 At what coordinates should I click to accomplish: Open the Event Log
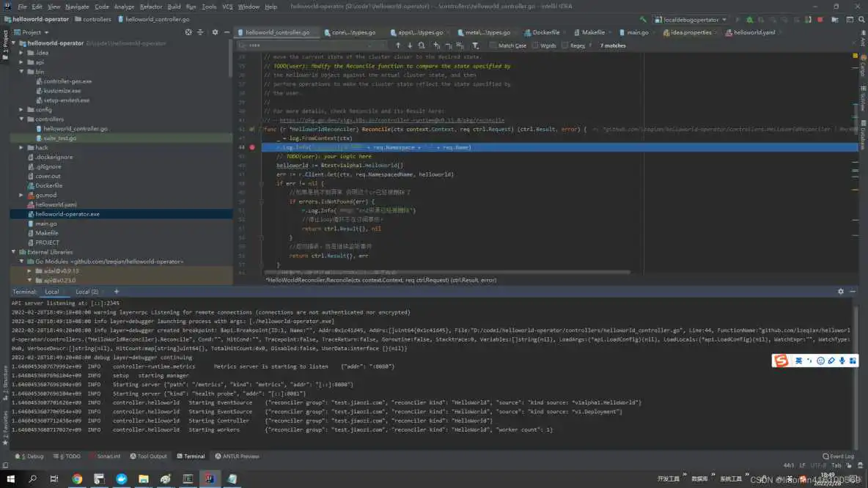pos(839,456)
